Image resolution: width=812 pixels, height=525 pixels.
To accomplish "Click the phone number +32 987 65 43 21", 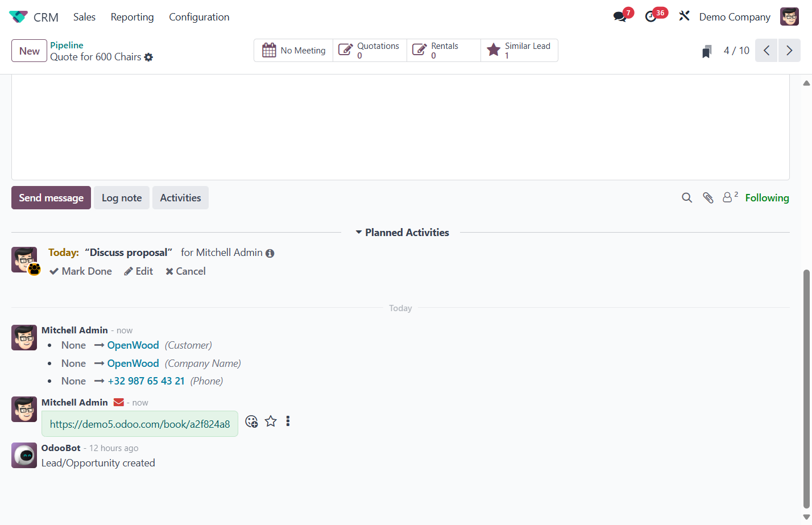I will point(146,381).
